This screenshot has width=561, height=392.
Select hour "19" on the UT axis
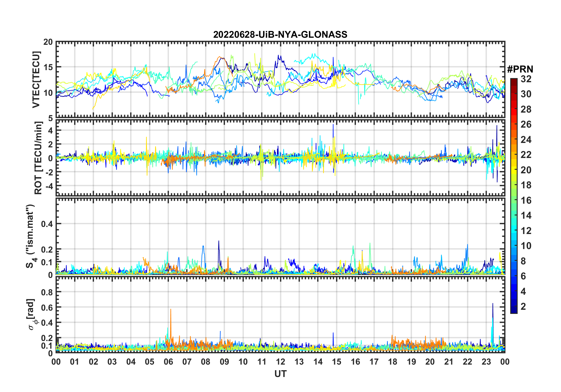point(411,362)
